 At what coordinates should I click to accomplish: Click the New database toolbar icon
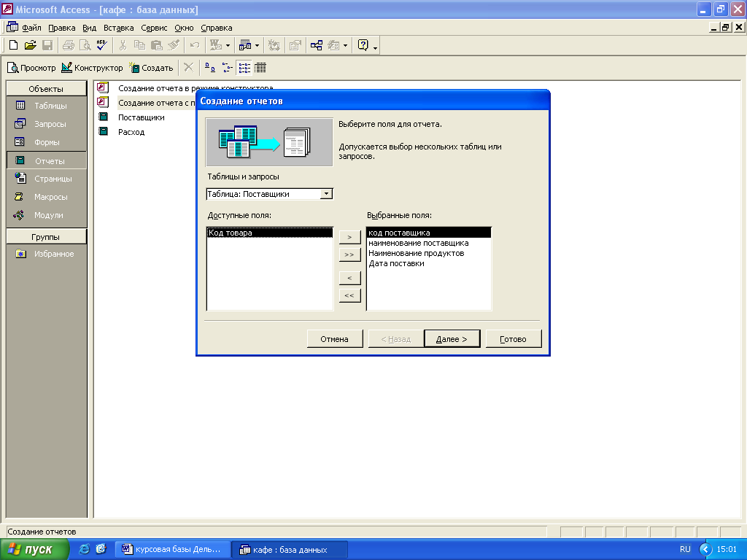[x=13, y=45]
